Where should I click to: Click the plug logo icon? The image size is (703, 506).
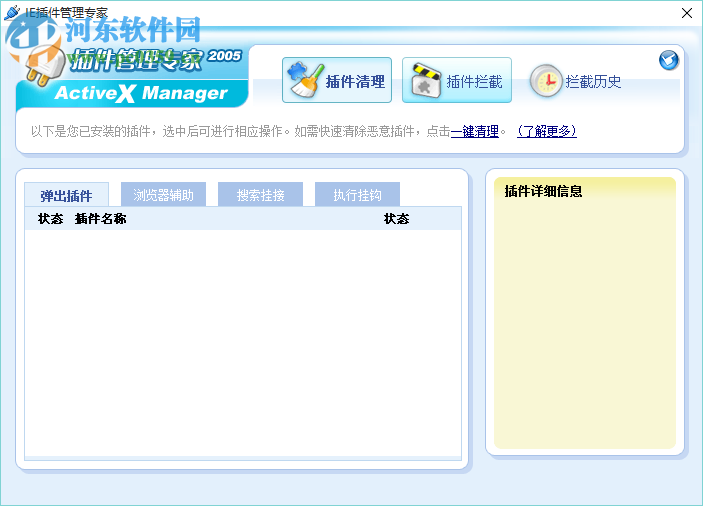click(x=45, y=67)
